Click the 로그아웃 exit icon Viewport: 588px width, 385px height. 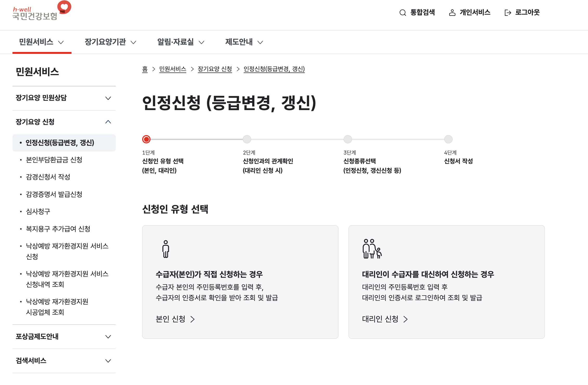[508, 12]
